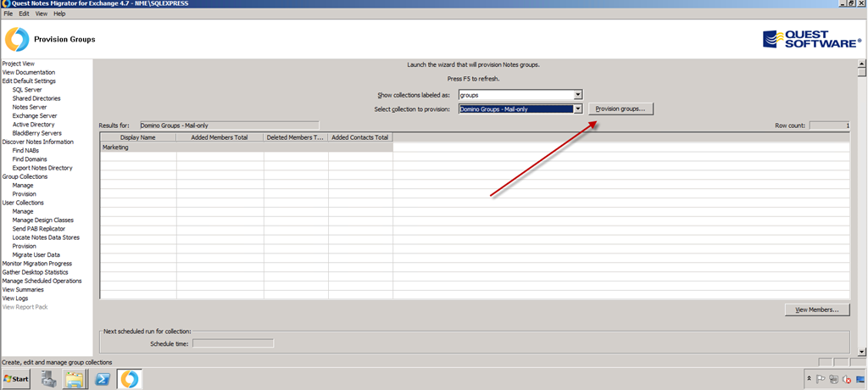The width and height of the screenshot is (868, 390).
Task: Open Migrate User Data
Action: 36,255
